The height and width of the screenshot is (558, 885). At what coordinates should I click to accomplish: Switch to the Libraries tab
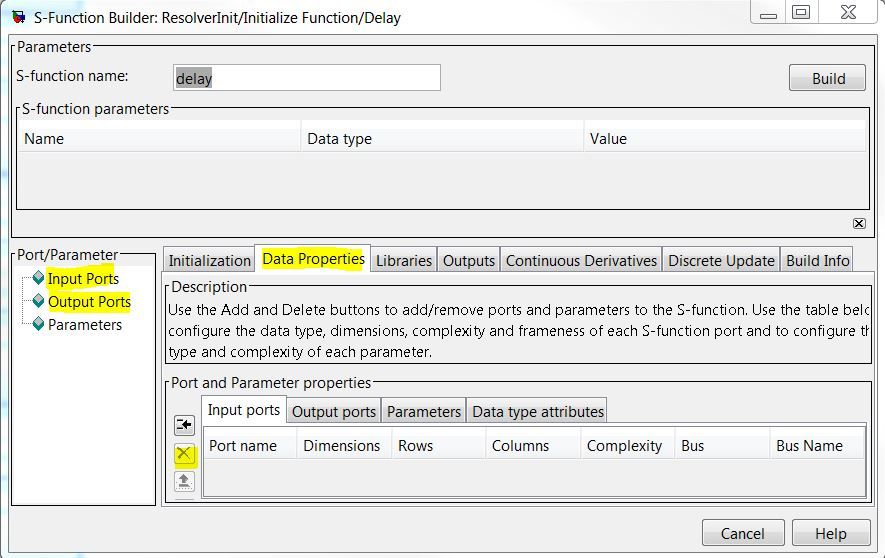404,260
